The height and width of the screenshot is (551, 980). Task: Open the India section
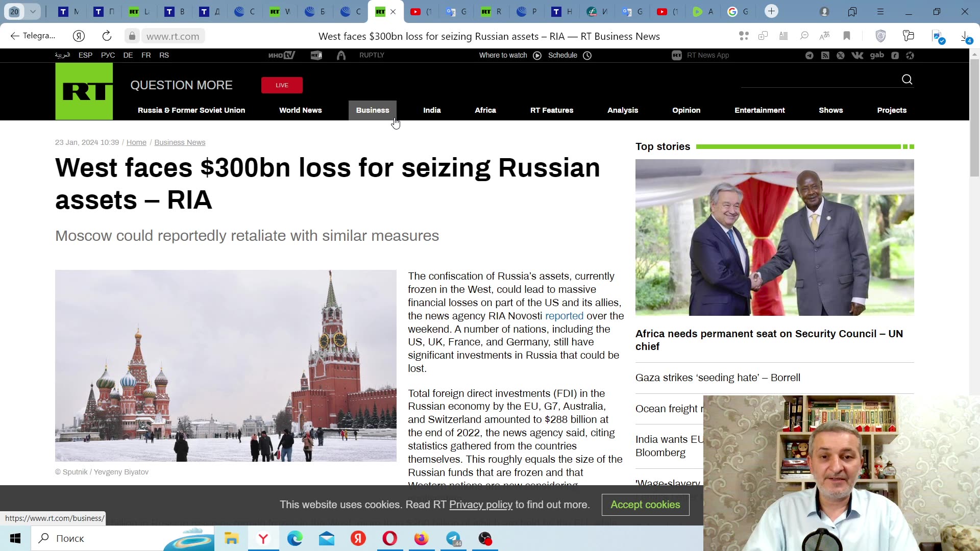432,110
